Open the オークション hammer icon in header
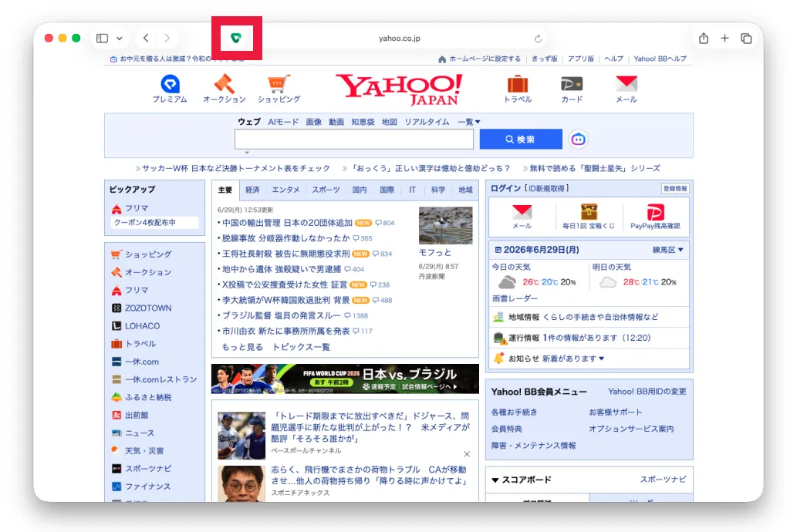The image size is (797, 532). 225,89
